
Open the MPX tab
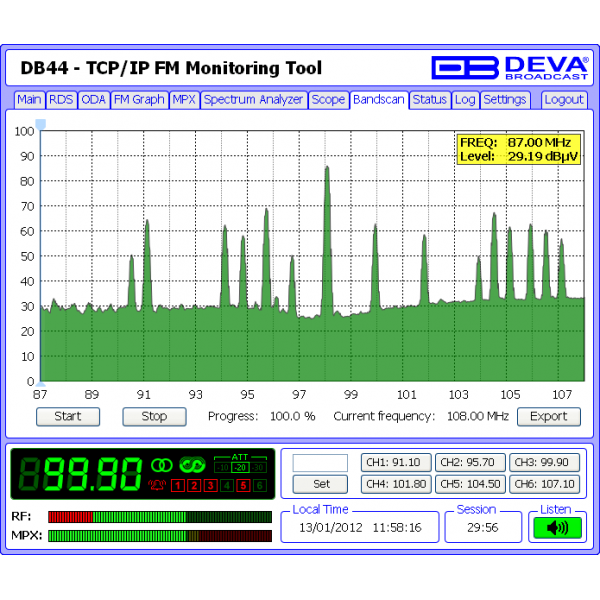point(184,100)
